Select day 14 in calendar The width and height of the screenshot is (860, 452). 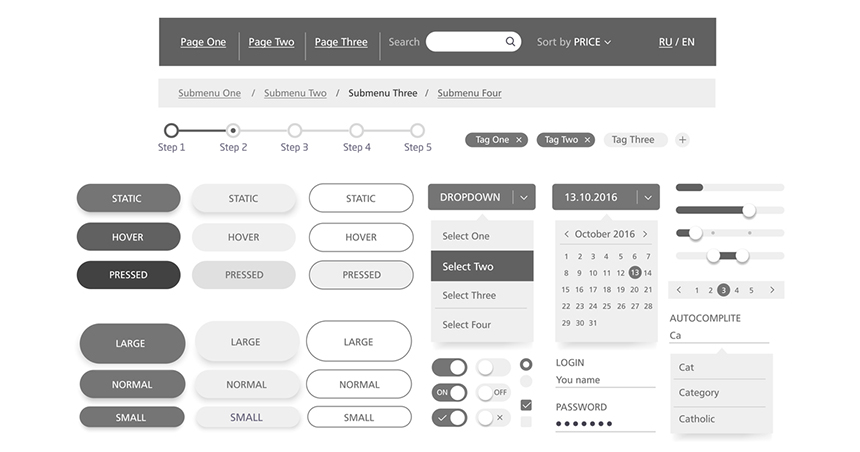click(648, 273)
